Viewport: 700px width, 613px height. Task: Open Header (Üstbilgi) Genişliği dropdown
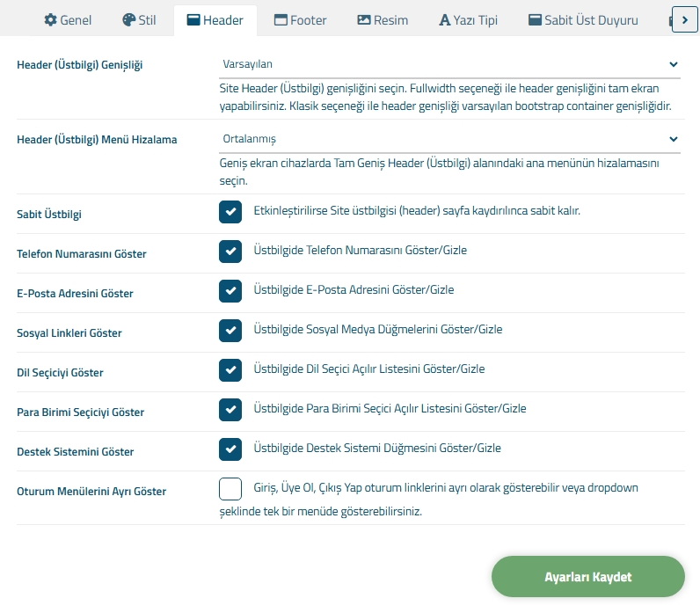coord(449,64)
